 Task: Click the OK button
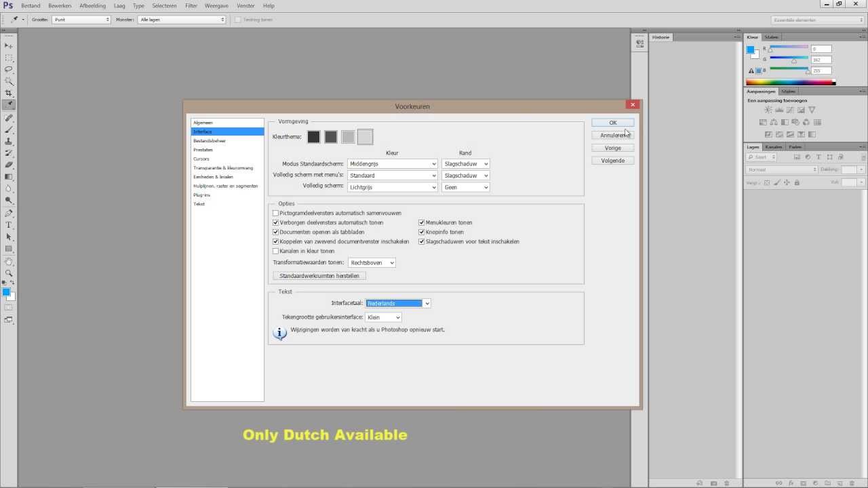(x=613, y=123)
